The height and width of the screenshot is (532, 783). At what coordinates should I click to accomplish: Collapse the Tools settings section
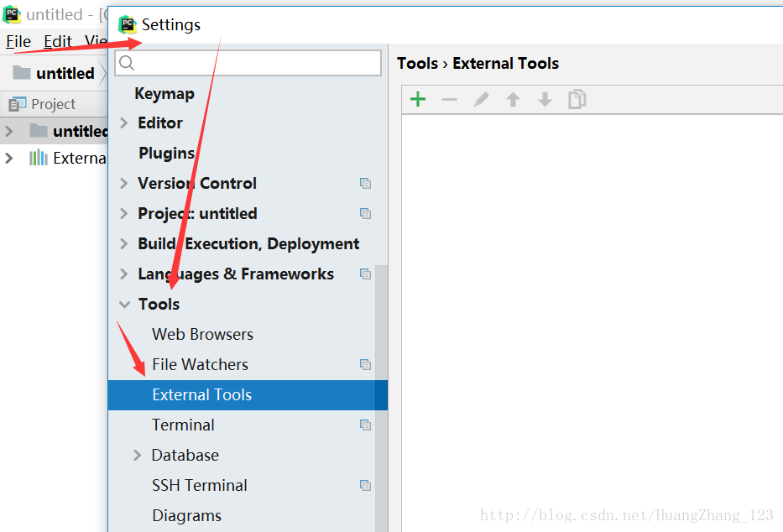pos(124,305)
